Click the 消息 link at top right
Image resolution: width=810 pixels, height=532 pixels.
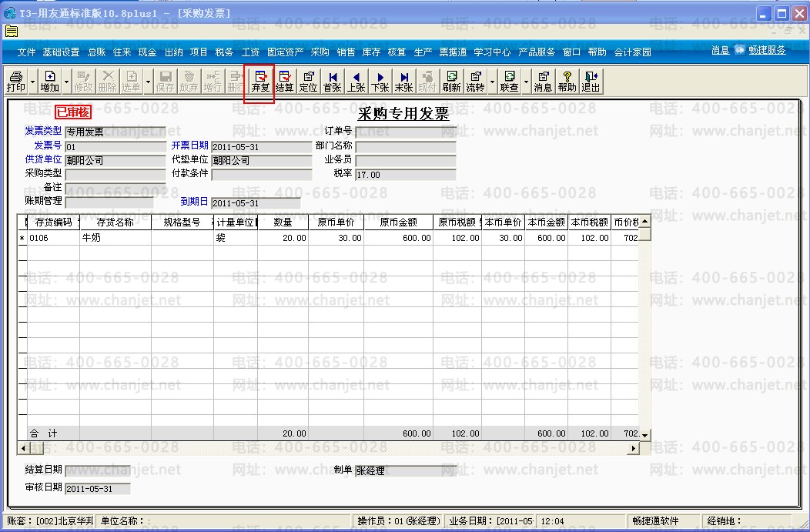click(720, 50)
